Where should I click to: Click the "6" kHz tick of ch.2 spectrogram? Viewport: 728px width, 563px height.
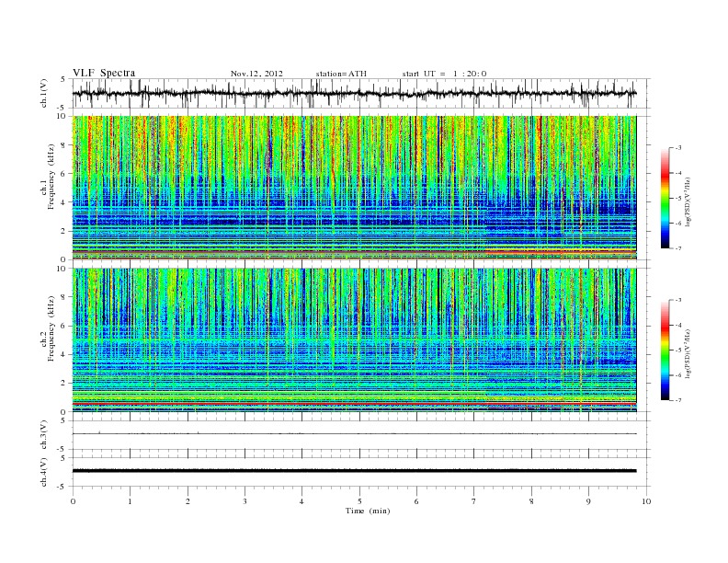63,326
